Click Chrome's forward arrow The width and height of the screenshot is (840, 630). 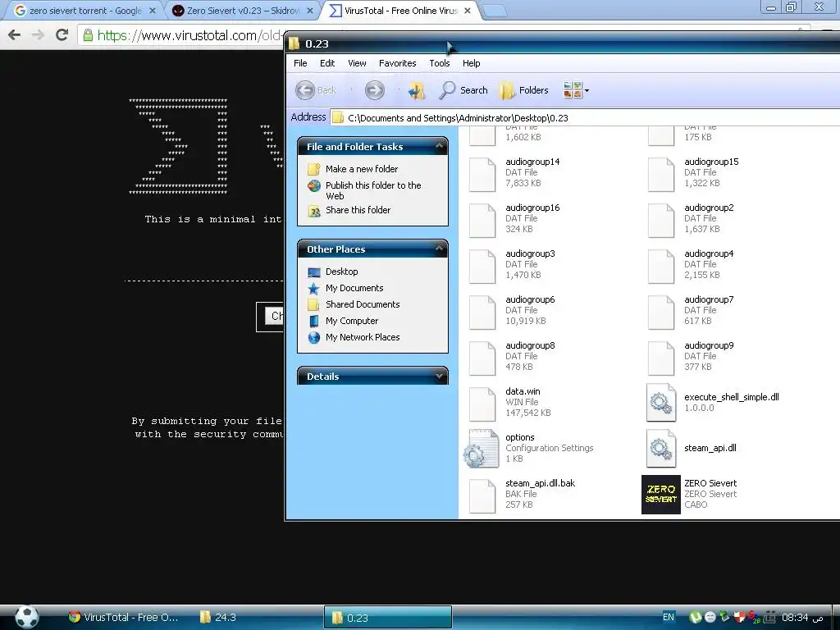[38, 35]
